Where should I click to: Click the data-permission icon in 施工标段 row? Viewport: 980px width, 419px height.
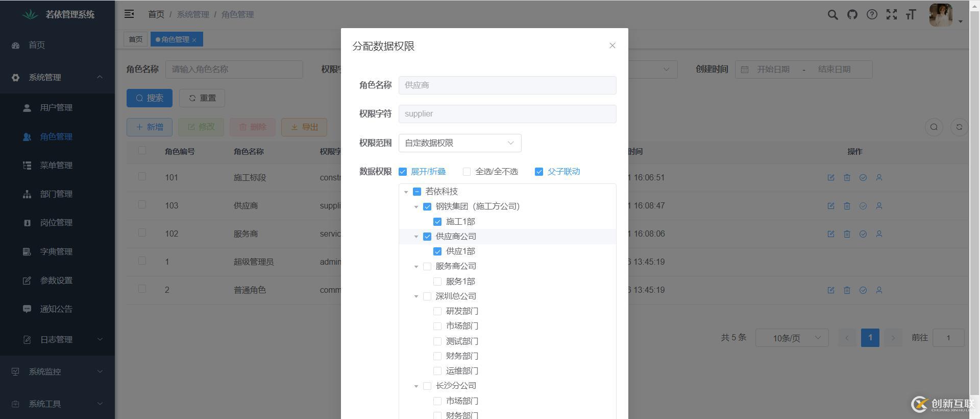coord(863,177)
